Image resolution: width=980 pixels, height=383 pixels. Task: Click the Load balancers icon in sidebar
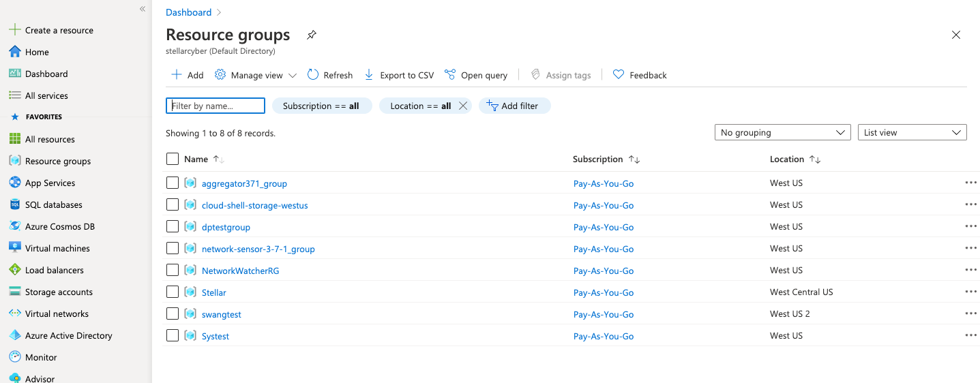[14, 270]
